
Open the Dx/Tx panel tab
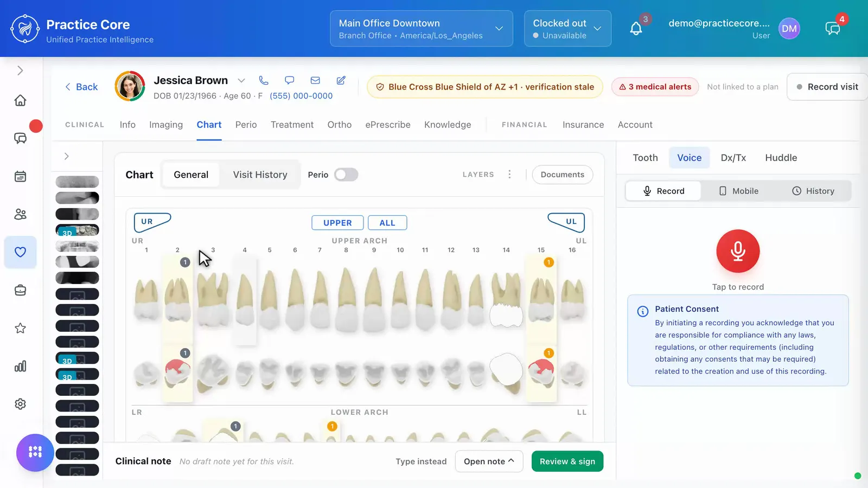tap(733, 158)
